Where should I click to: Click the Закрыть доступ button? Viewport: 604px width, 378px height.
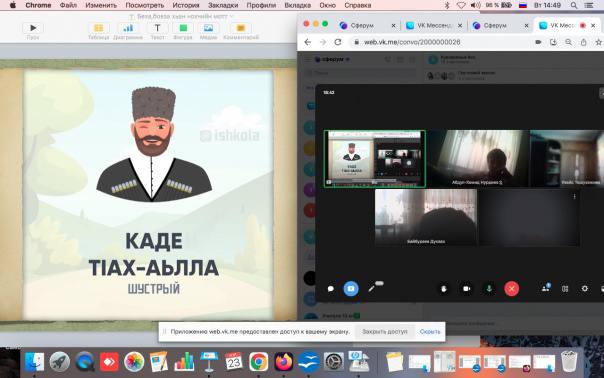tap(384, 331)
